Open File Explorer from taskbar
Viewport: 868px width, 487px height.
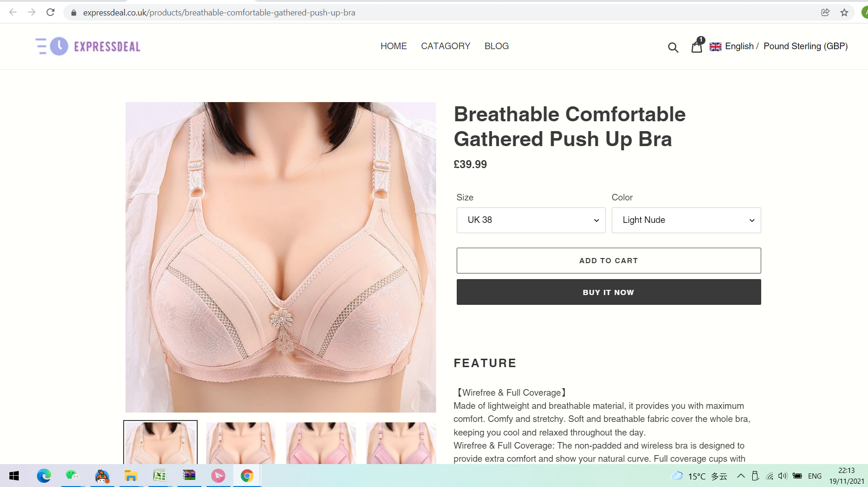[x=131, y=476]
